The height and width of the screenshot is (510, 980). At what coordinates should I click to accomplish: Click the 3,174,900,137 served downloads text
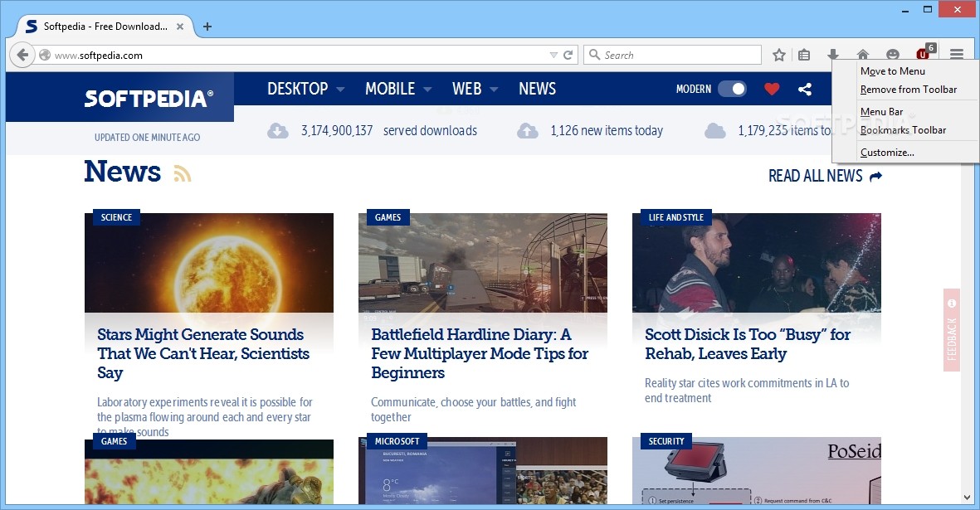point(388,130)
